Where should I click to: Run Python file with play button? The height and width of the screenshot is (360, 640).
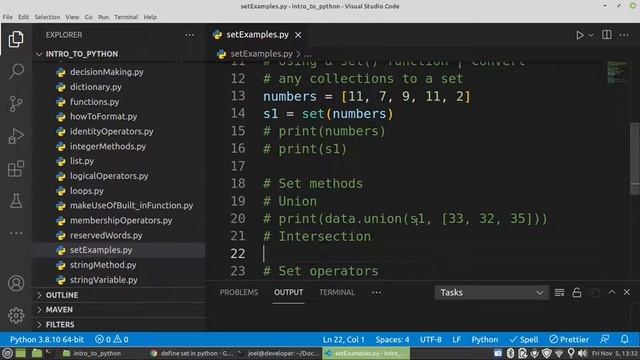[580, 35]
